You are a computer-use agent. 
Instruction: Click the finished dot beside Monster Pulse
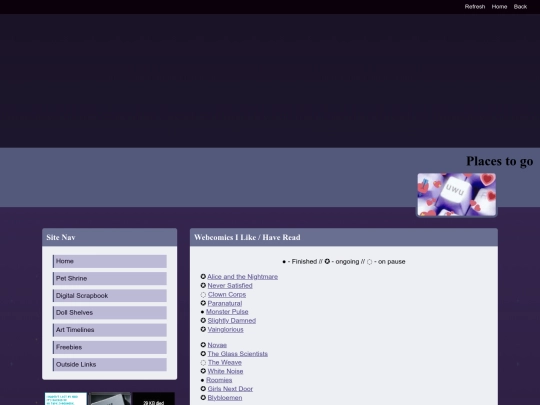[x=202, y=312]
